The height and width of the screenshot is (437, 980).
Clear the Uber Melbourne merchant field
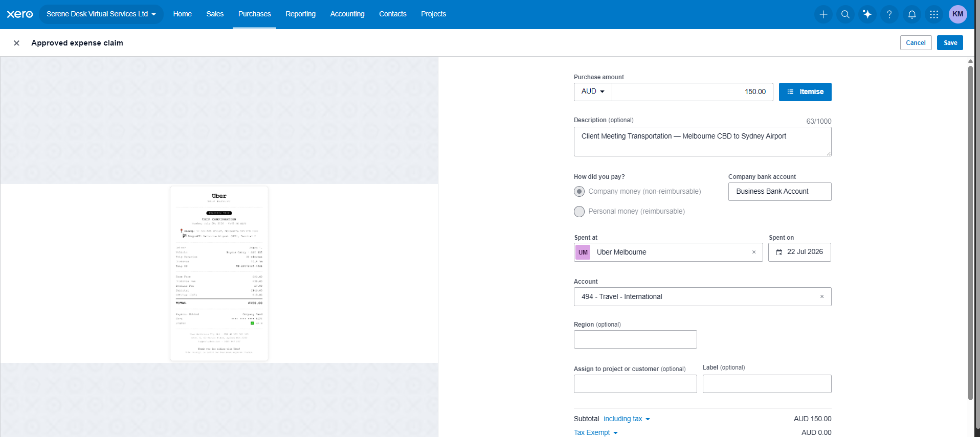[x=754, y=252]
